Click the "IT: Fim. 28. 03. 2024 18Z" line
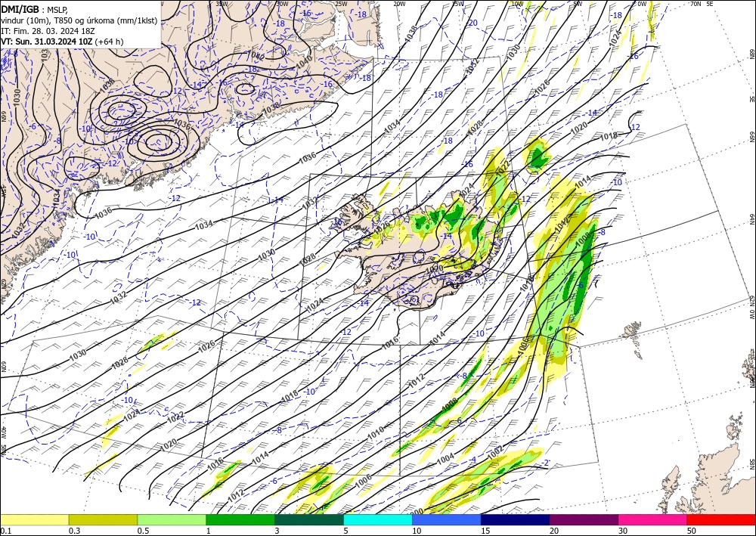 point(48,31)
